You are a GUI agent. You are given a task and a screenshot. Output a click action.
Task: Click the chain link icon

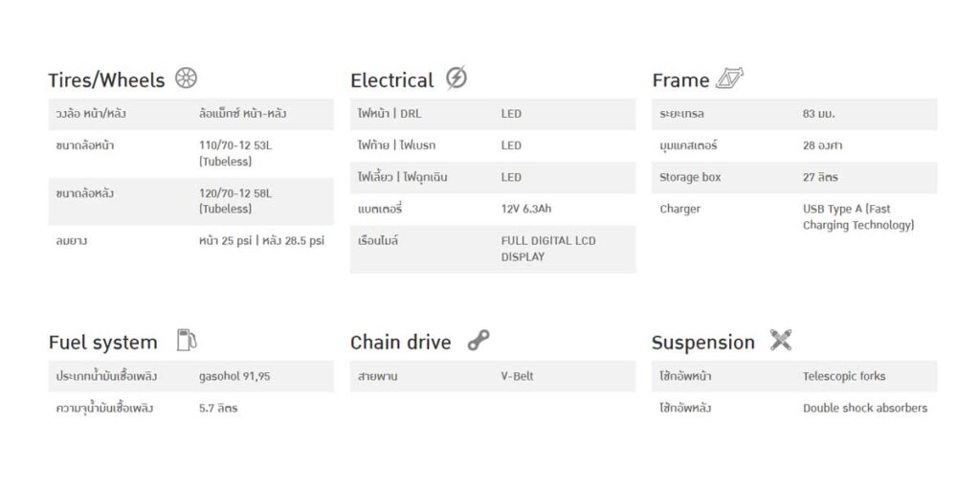479,341
